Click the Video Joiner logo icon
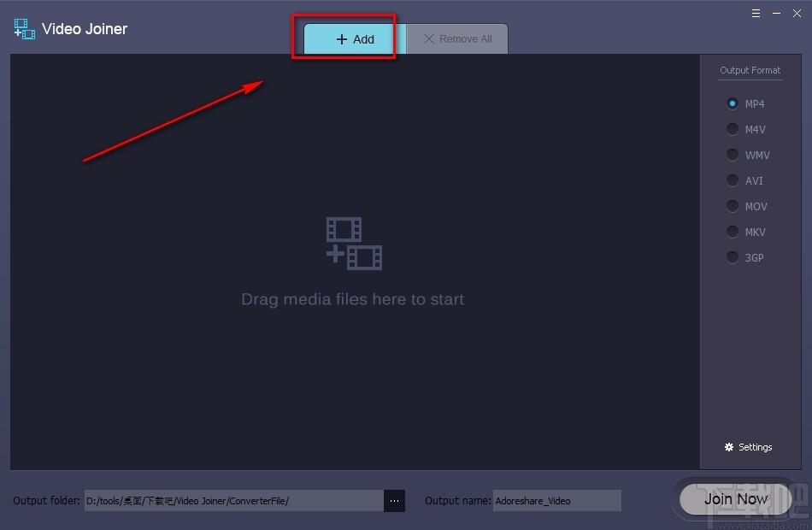 point(24,29)
